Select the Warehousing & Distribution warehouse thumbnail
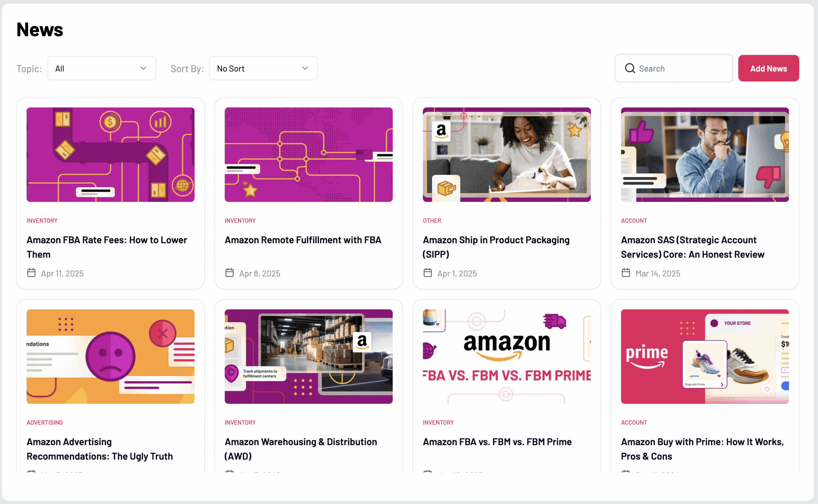 308,356
